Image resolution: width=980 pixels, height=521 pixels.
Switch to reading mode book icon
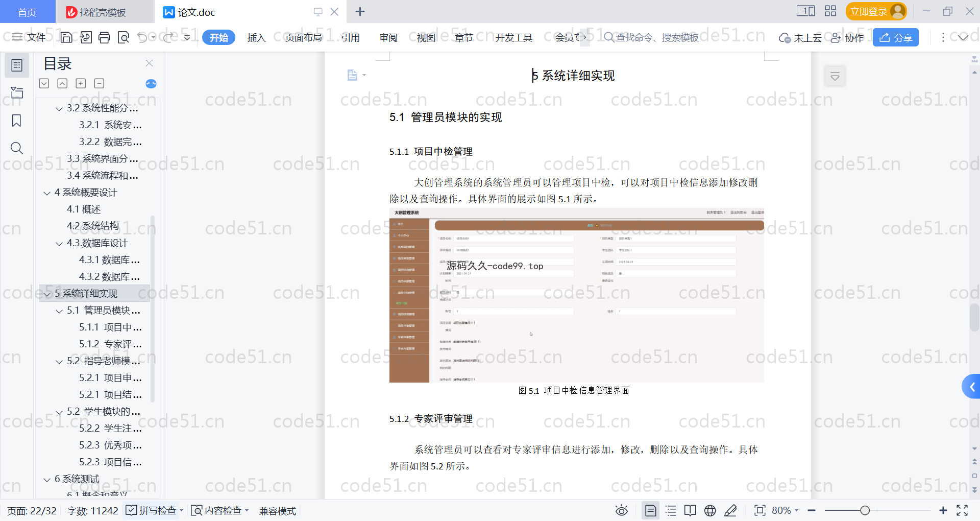coord(690,510)
